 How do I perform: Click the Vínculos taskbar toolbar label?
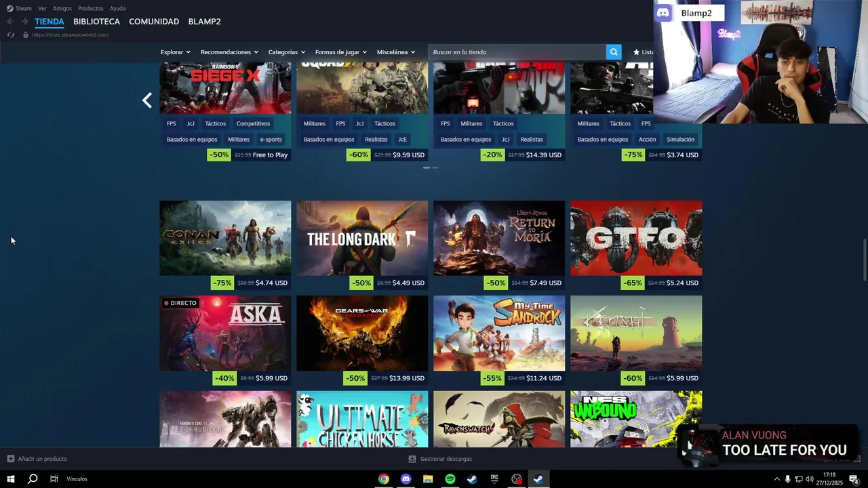click(x=77, y=479)
